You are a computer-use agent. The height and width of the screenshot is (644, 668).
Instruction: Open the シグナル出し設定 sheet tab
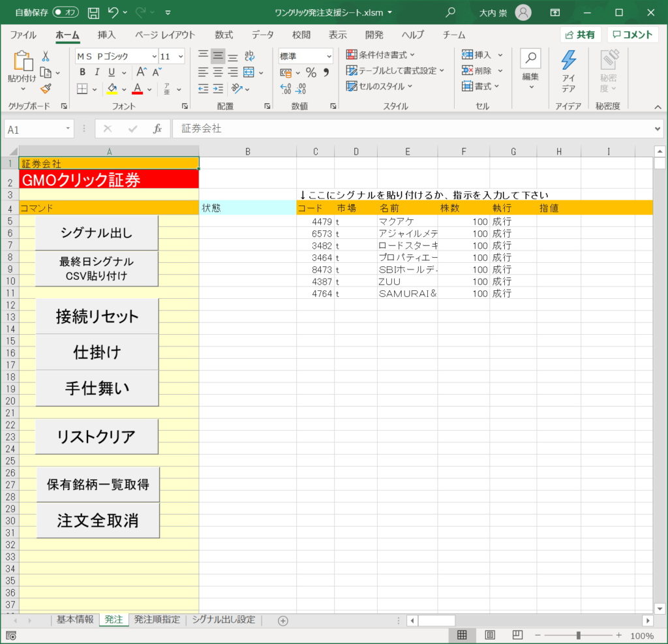point(224,619)
